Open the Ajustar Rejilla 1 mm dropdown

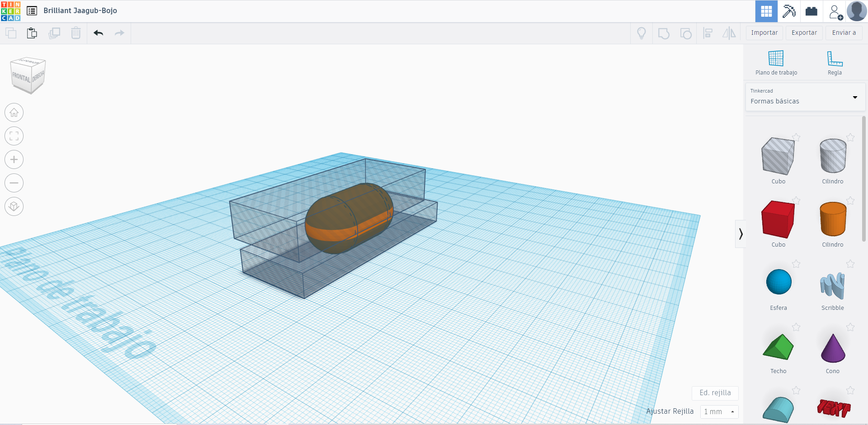719,411
